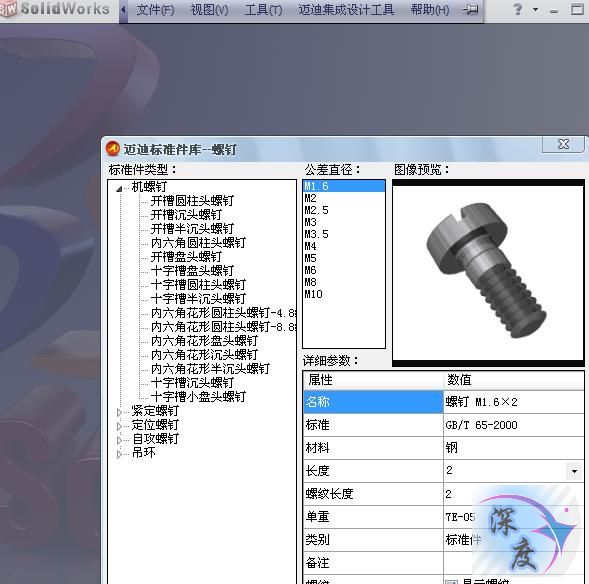
Task: Expand the 吊环 tree node
Action: (119, 454)
